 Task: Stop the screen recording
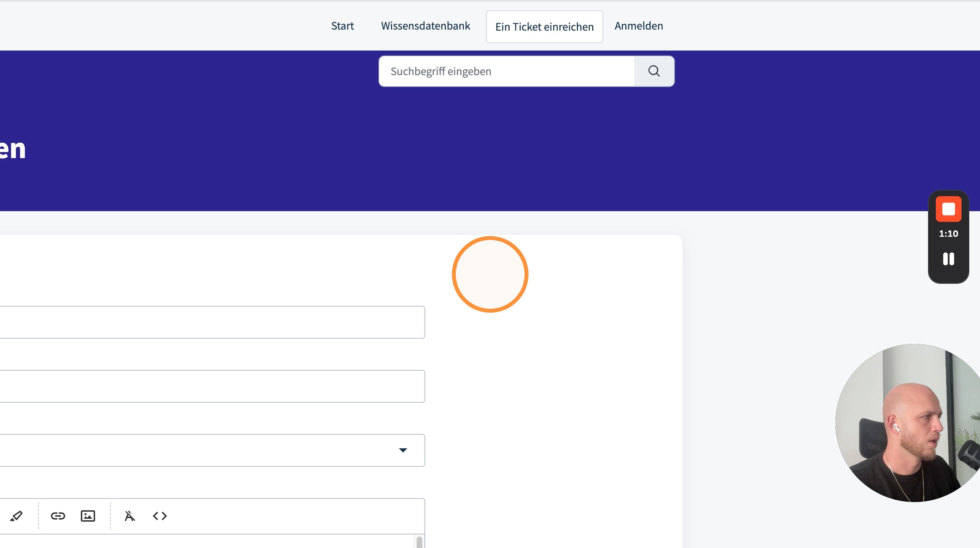point(948,209)
